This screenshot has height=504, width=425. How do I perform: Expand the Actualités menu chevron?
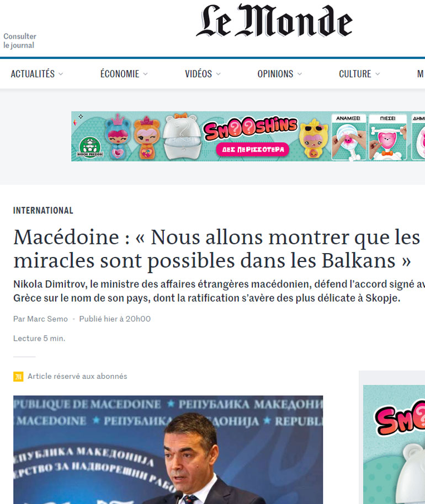(61, 74)
